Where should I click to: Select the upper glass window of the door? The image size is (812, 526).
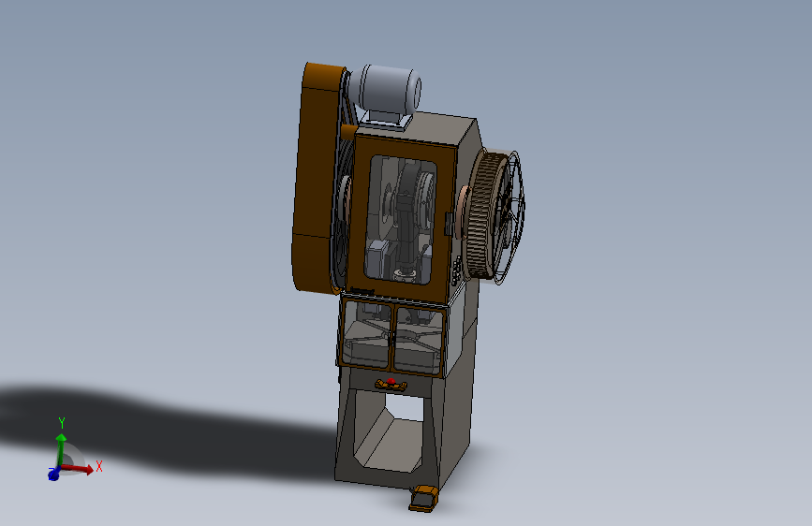pos(400,220)
